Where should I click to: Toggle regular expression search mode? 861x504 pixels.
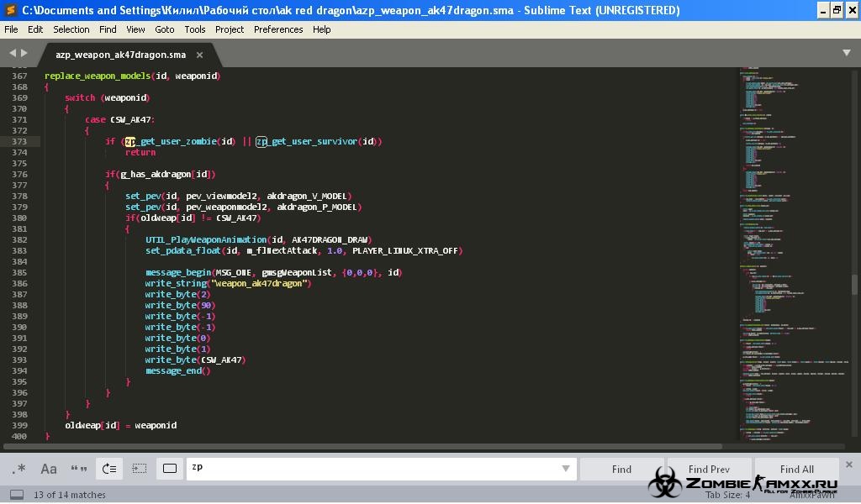pos(19,469)
